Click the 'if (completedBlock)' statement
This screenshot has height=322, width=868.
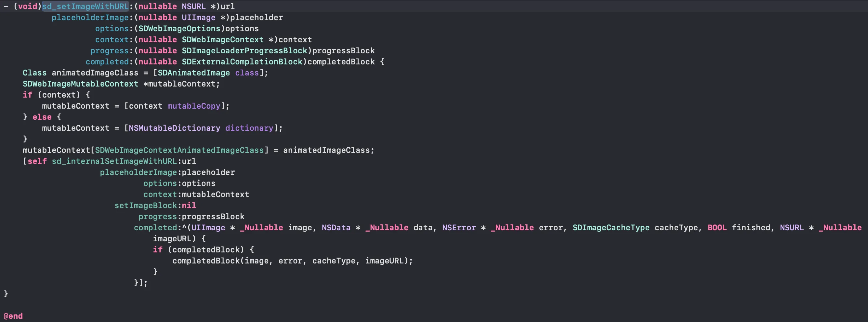204,250
